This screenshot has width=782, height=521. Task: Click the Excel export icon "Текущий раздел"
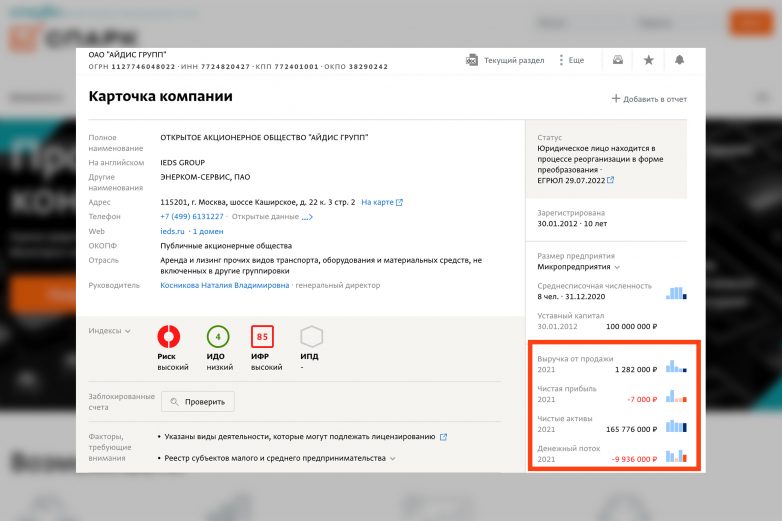point(472,60)
